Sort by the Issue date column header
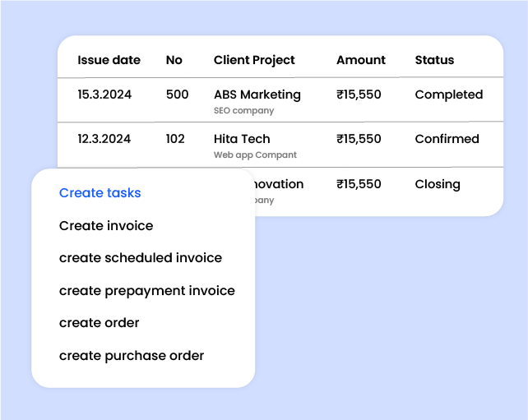This screenshot has height=420, width=528. pyautogui.click(x=109, y=60)
